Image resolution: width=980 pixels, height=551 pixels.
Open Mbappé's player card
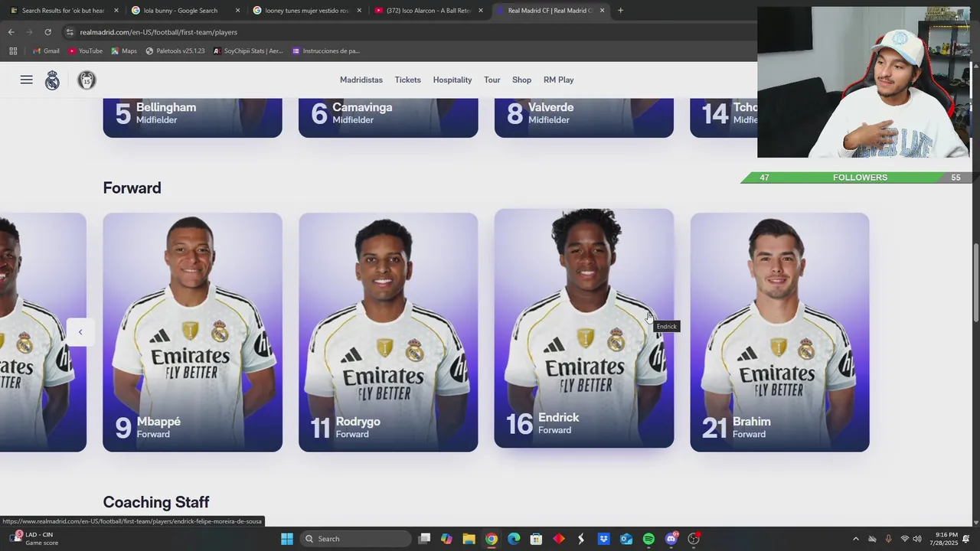tap(192, 332)
